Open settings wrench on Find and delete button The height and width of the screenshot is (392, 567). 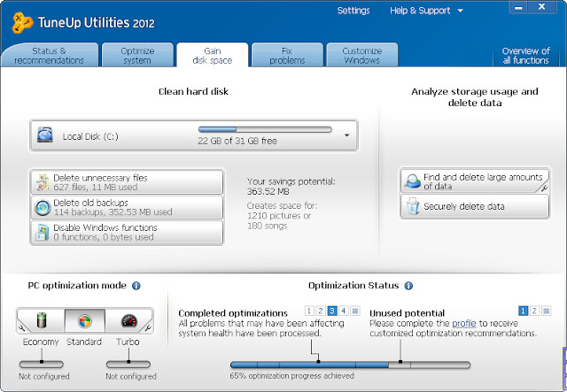click(544, 188)
